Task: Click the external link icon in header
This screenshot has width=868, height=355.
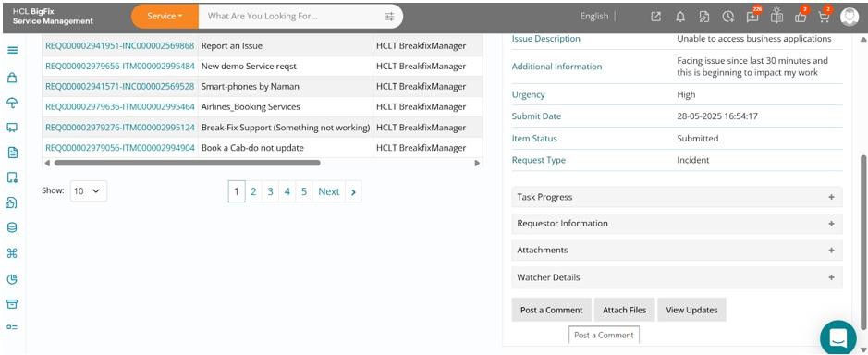Action: [x=655, y=17]
